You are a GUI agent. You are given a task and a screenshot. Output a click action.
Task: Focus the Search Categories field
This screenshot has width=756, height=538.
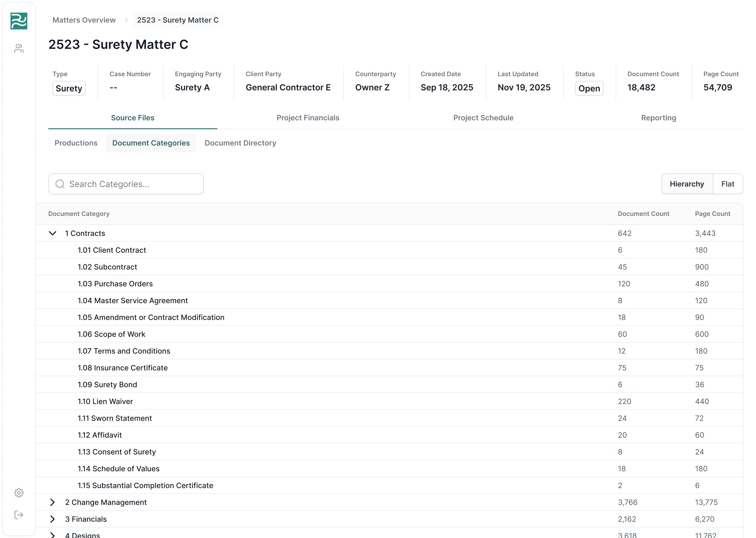coord(132,184)
